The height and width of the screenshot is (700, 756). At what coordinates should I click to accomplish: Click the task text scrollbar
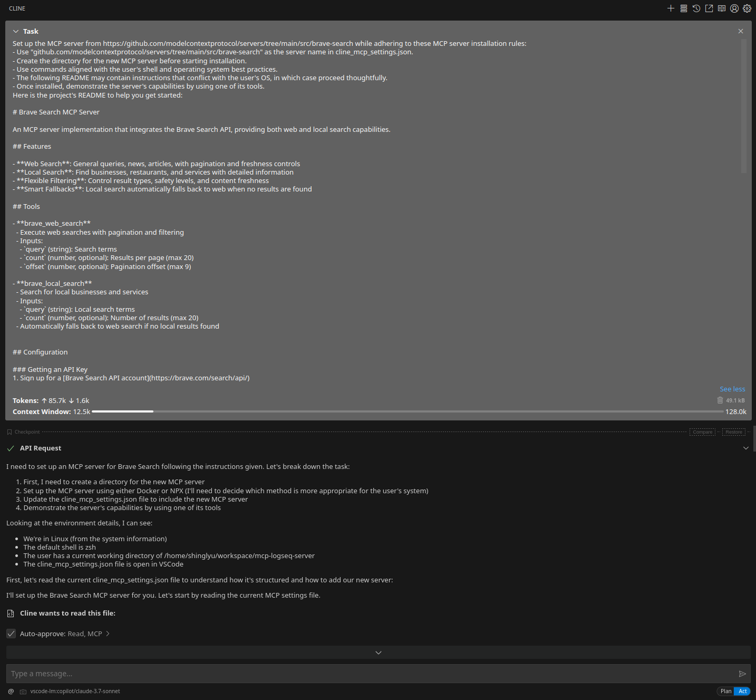pyautogui.click(x=743, y=106)
